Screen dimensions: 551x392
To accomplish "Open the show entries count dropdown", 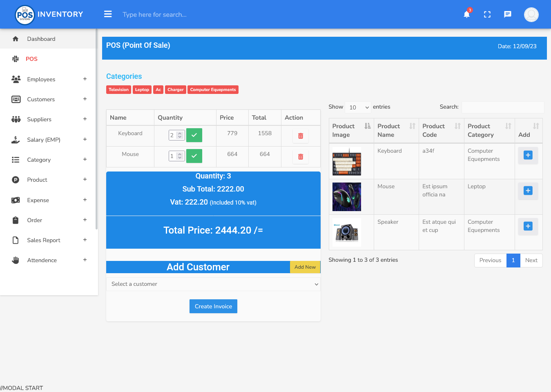I will [358, 107].
